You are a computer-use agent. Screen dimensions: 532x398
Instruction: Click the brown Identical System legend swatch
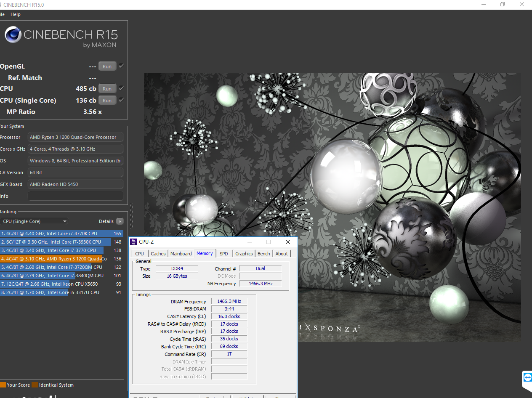[35, 385]
